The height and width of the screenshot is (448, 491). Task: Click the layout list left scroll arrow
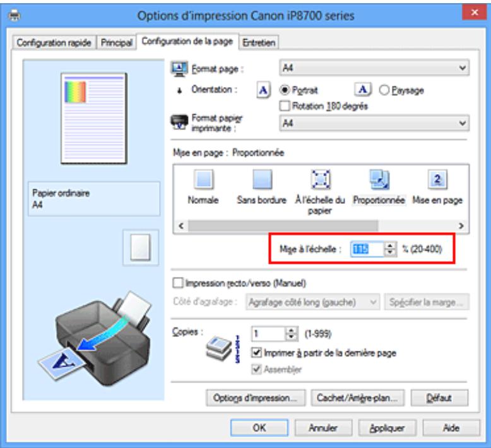tap(181, 226)
